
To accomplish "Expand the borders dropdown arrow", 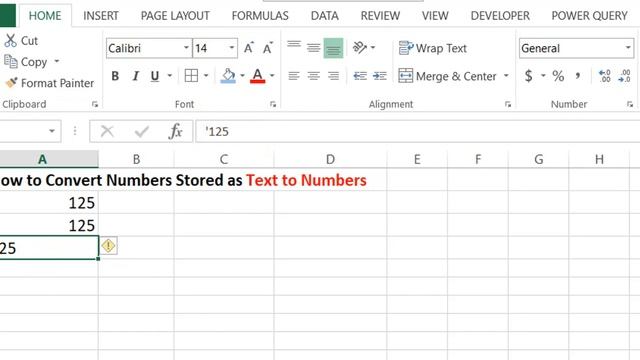I will (206, 76).
